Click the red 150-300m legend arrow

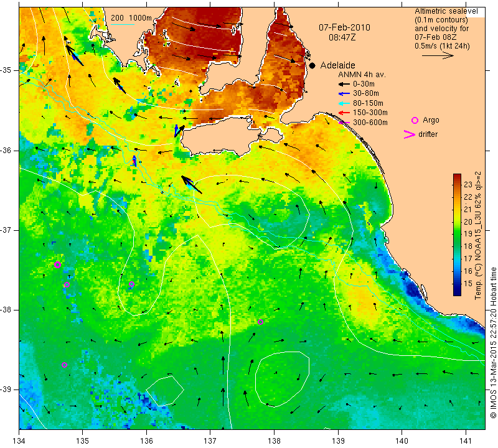point(344,113)
